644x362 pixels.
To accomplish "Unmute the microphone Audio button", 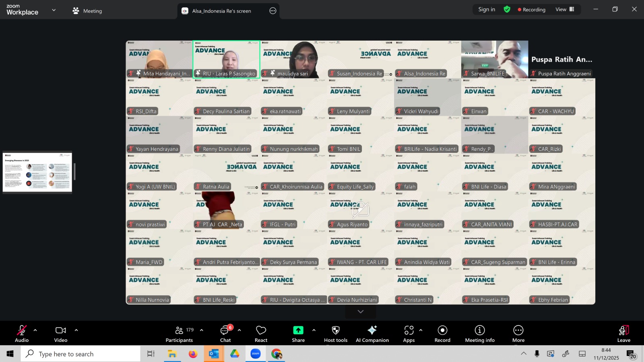I will pos(22,333).
